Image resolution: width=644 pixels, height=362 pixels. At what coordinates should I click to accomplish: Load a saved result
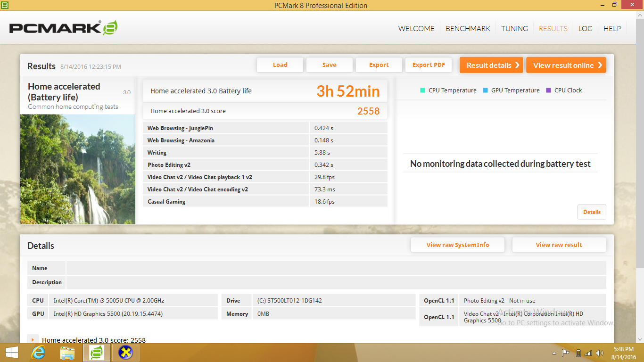[x=280, y=65]
